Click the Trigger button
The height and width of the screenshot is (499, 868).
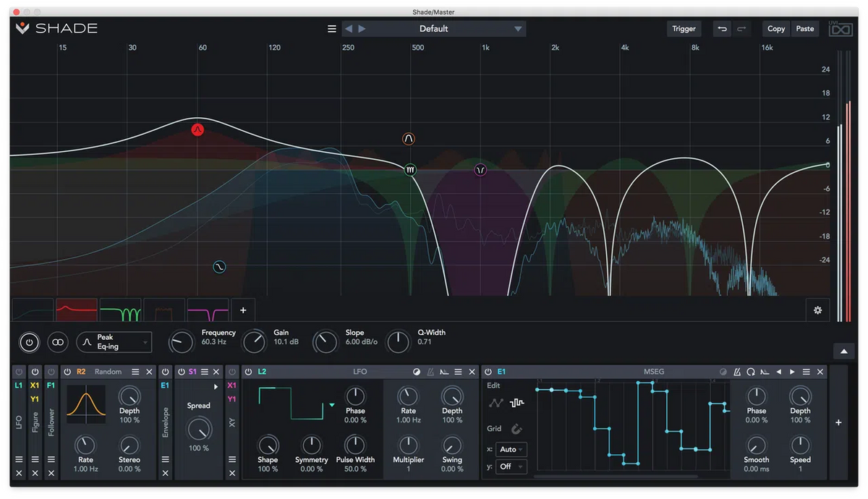[x=684, y=29]
